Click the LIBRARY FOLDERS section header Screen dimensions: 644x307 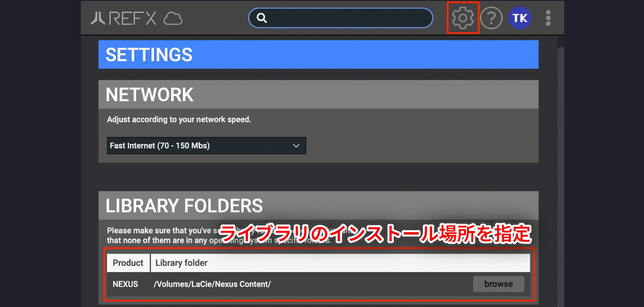(318, 205)
